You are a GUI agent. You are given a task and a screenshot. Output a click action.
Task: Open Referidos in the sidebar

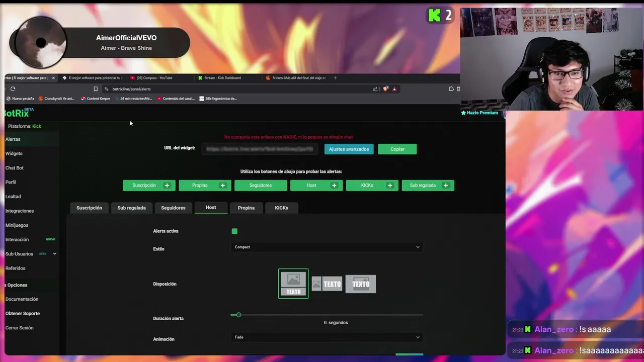coord(15,268)
